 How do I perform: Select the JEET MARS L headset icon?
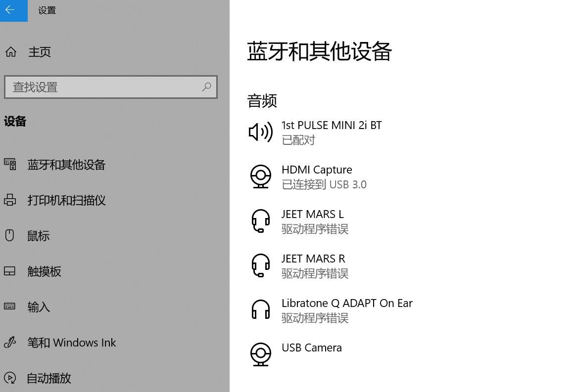coord(261,221)
